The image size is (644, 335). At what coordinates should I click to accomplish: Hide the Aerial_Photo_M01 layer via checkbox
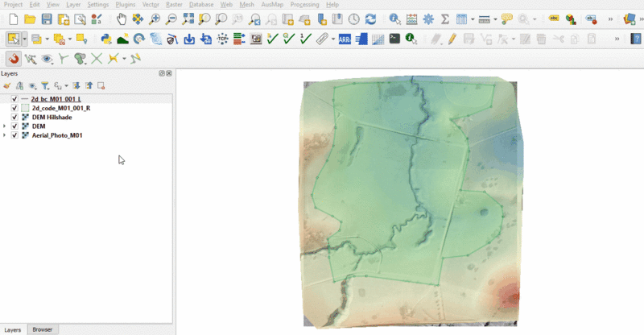[x=14, y=135]
